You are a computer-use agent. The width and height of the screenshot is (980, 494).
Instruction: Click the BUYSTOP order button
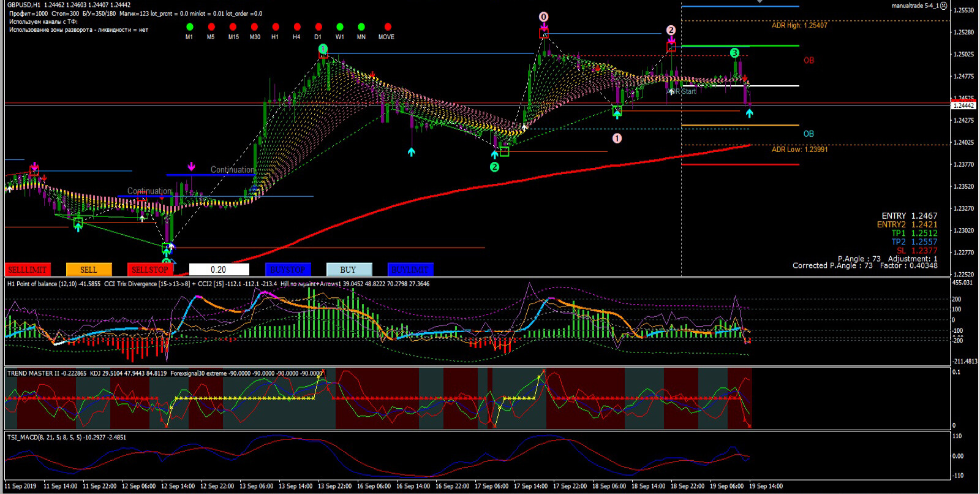[x=288, y=269]
